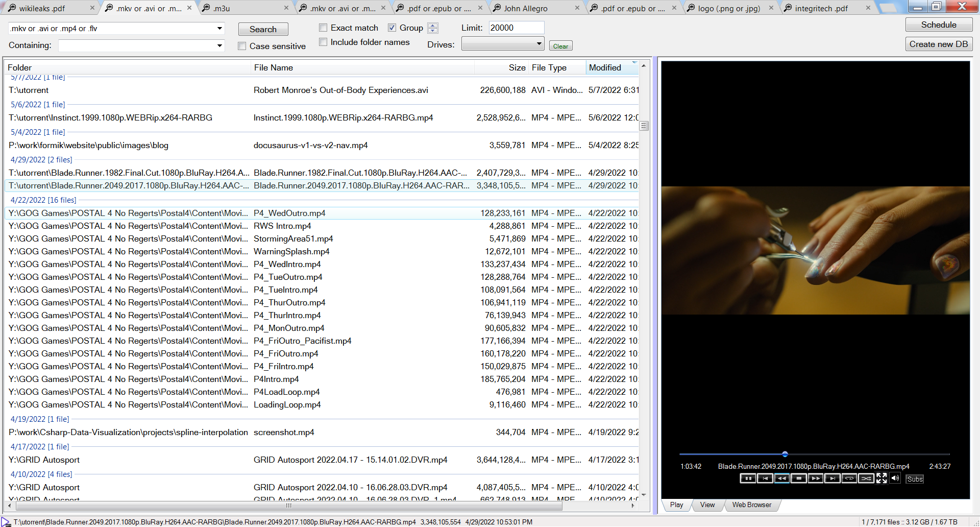980x527 pixels.
Task: Collapse the 4/29/2022 [2 files] group
Action: click(41, 160)
